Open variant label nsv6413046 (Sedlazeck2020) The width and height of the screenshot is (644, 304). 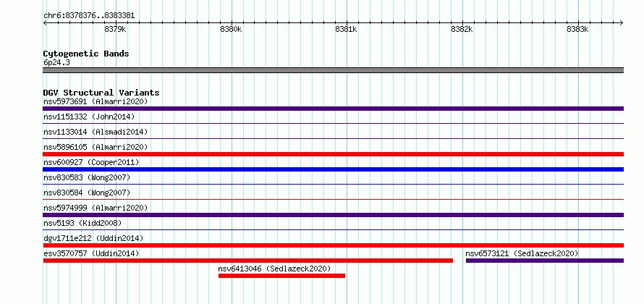click(274, 269)
